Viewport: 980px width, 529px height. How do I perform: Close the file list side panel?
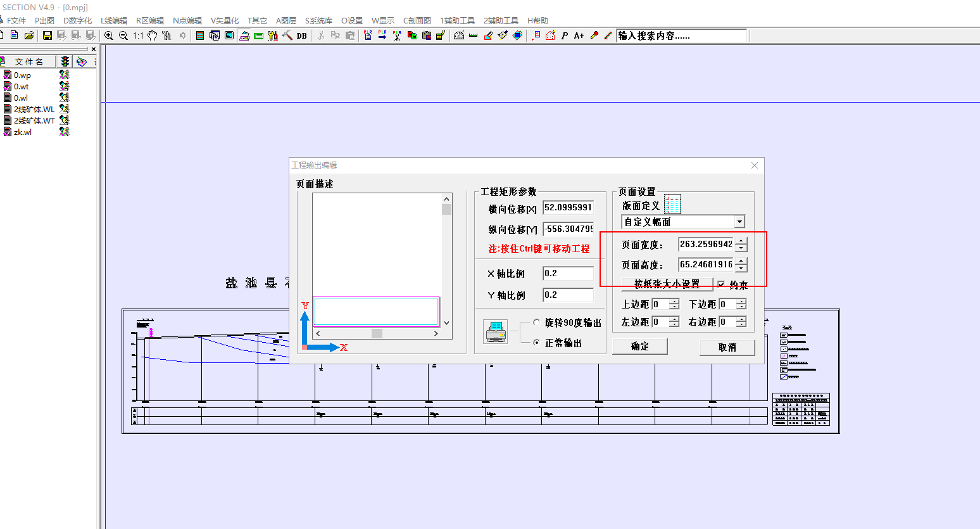(x=94, y=49)
